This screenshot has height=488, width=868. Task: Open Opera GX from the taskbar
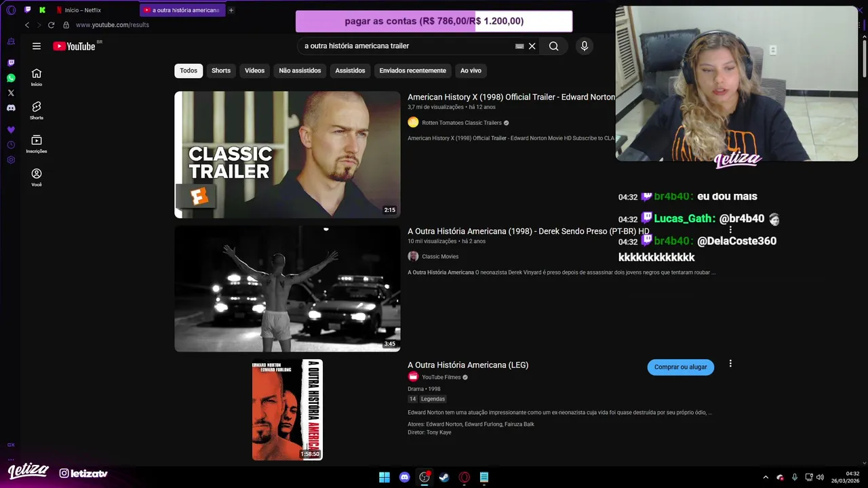tap(465, 477)
